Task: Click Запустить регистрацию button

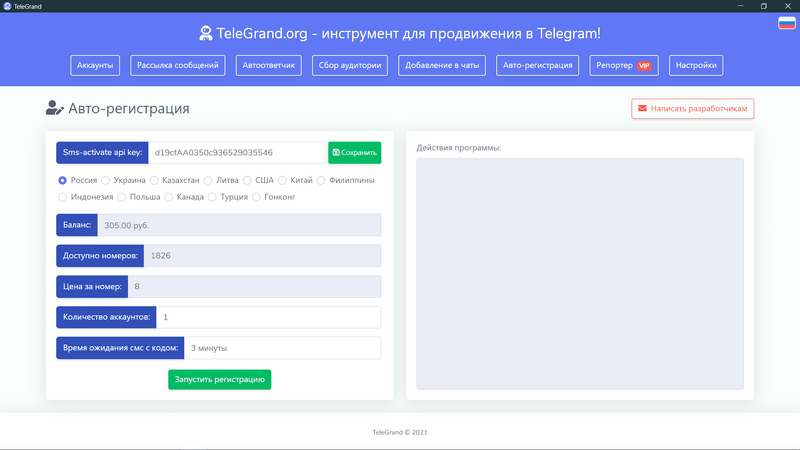Action: pyautogui.click(x=219, y=380)
